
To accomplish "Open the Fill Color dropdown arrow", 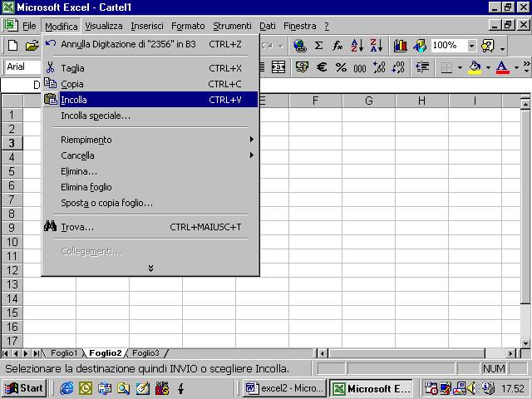I will (488, 67).
